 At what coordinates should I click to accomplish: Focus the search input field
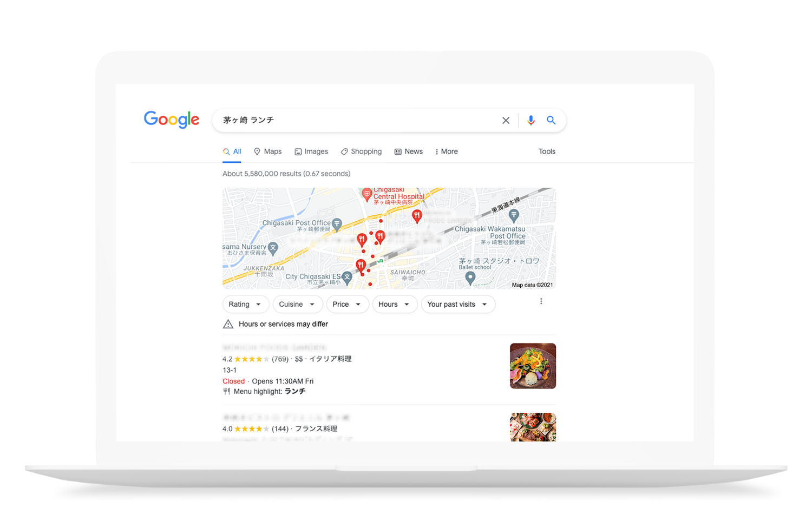357,120
